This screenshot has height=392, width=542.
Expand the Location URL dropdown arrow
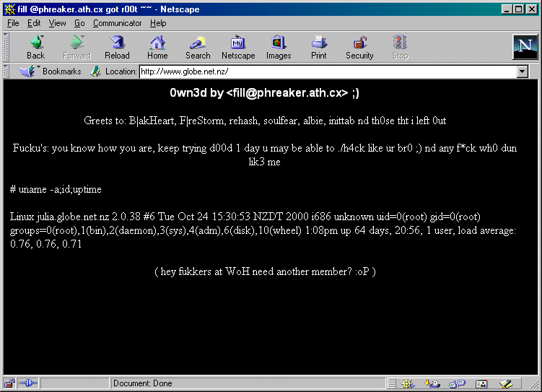tap(523, 71)
